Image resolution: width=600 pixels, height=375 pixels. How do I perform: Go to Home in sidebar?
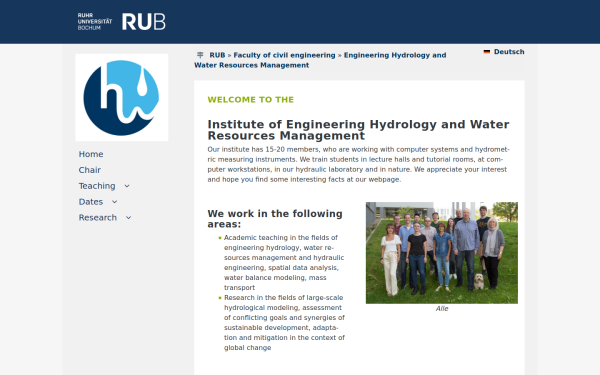pyautogui.click(x=91, y=154)
